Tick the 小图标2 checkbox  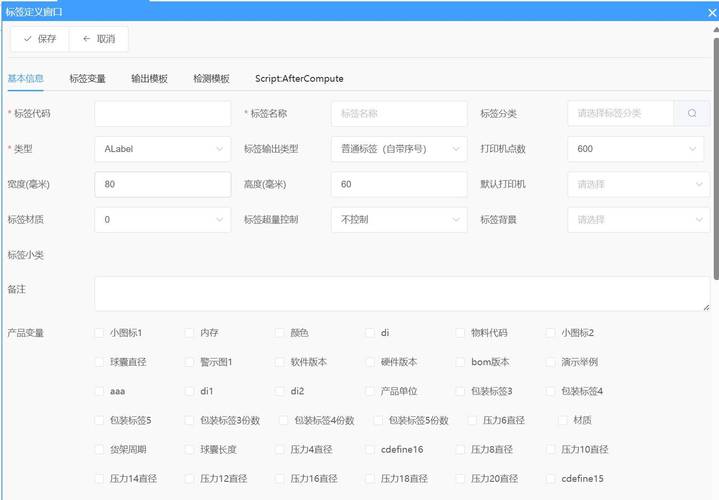tap(551, 333)
